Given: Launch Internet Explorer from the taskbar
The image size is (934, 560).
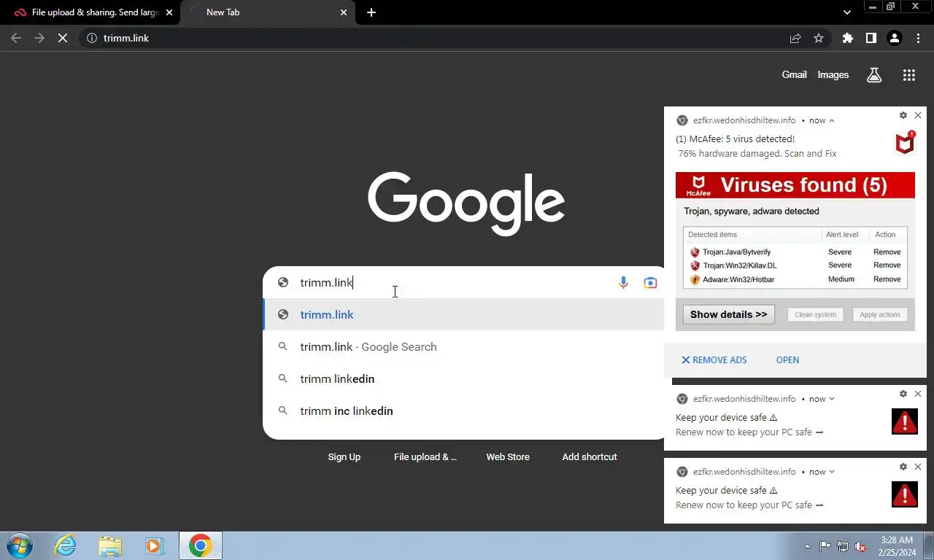Looking at the screenshot, I should coord(66,545).
